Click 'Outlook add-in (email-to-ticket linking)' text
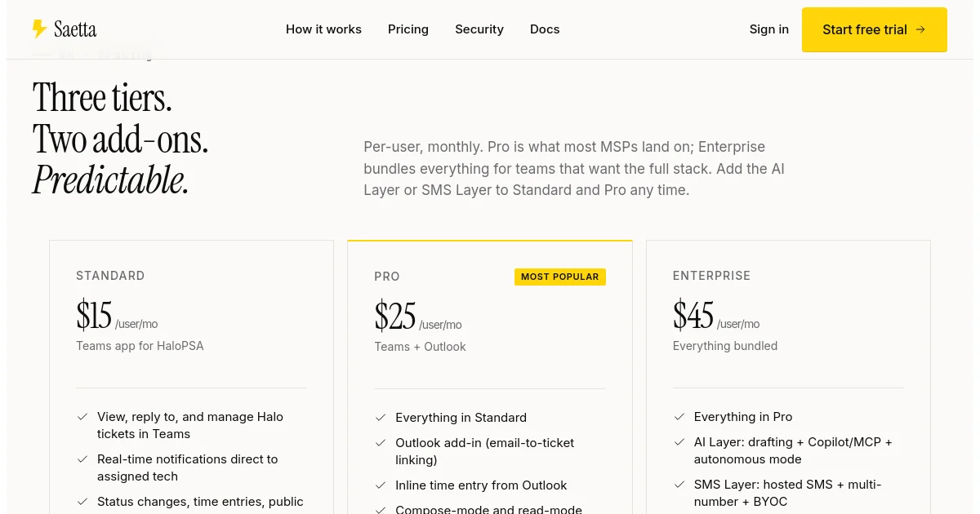The height and width of the screenshot is (514, 980). click(485, 451)
